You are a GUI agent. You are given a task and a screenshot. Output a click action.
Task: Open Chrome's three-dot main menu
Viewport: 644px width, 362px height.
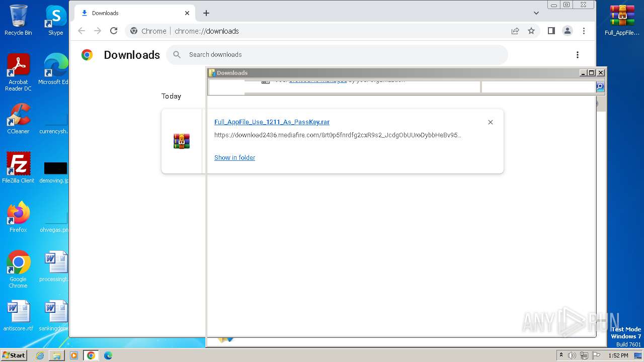point(584,31)
